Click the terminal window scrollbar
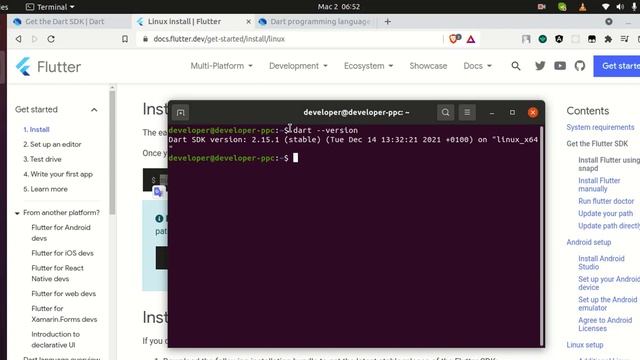 [542, 236]
